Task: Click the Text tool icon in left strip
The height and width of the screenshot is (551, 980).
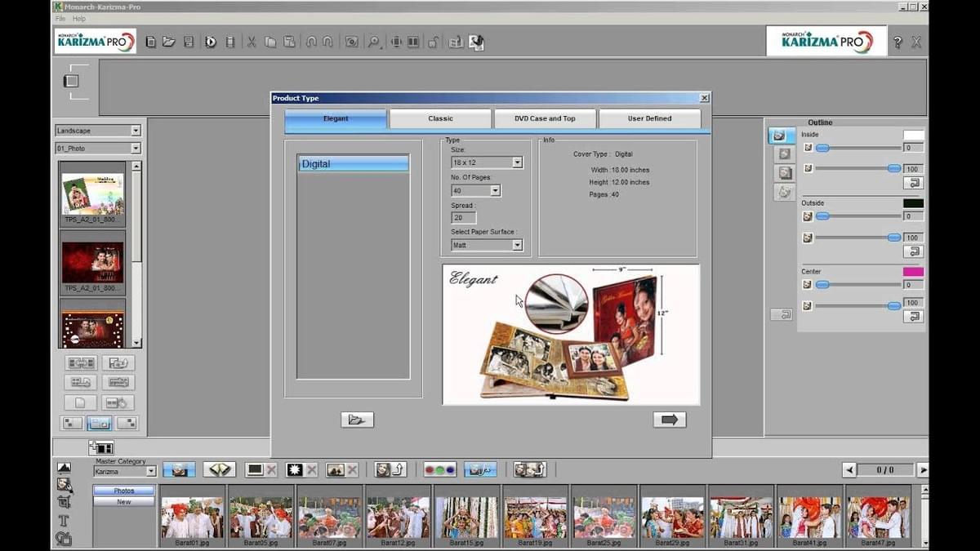Action: [64, 520]
